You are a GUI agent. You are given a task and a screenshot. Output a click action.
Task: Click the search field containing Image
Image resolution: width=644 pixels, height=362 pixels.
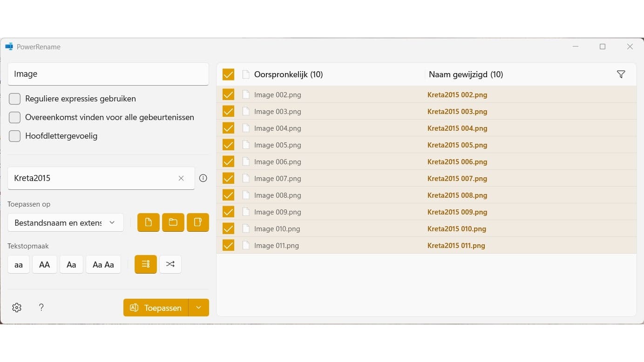coord(108,74)
